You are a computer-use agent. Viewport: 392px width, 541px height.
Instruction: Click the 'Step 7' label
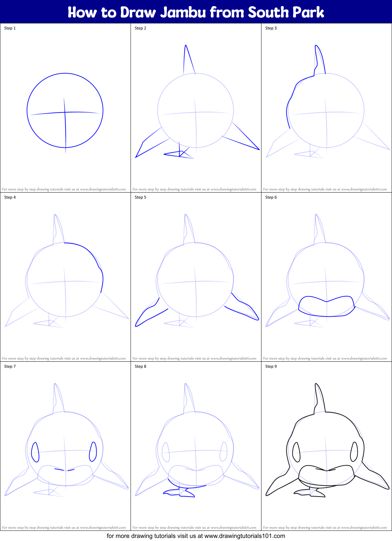point(10,366)
